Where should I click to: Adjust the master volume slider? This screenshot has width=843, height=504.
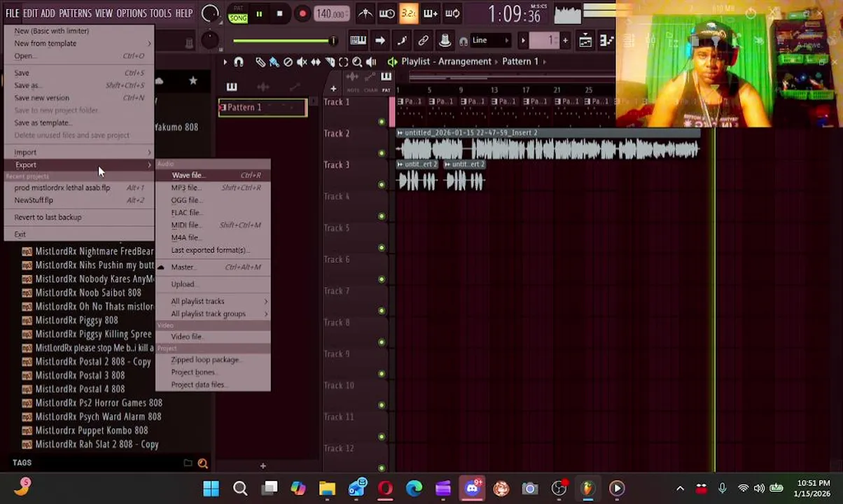click(285, 41)
